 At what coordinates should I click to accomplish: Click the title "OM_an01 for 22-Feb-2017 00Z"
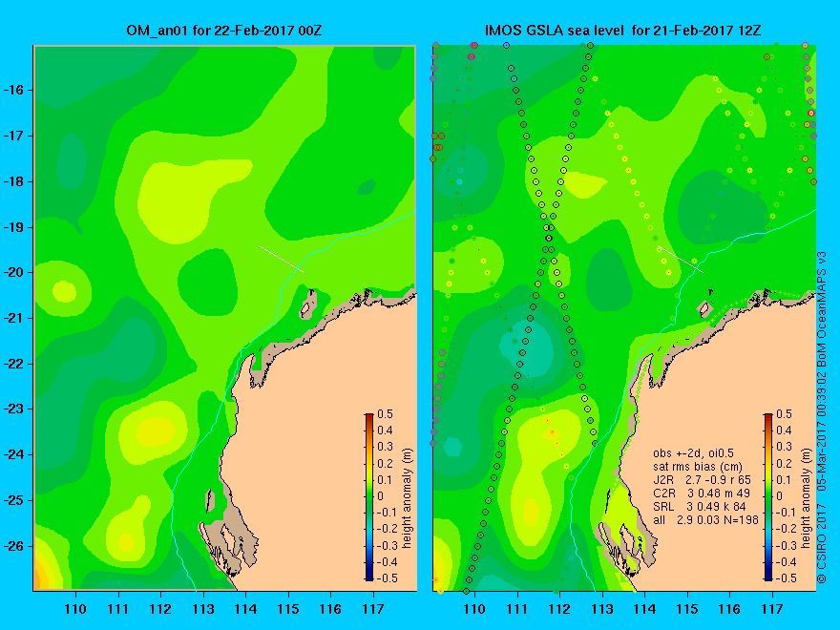[224, 31]
